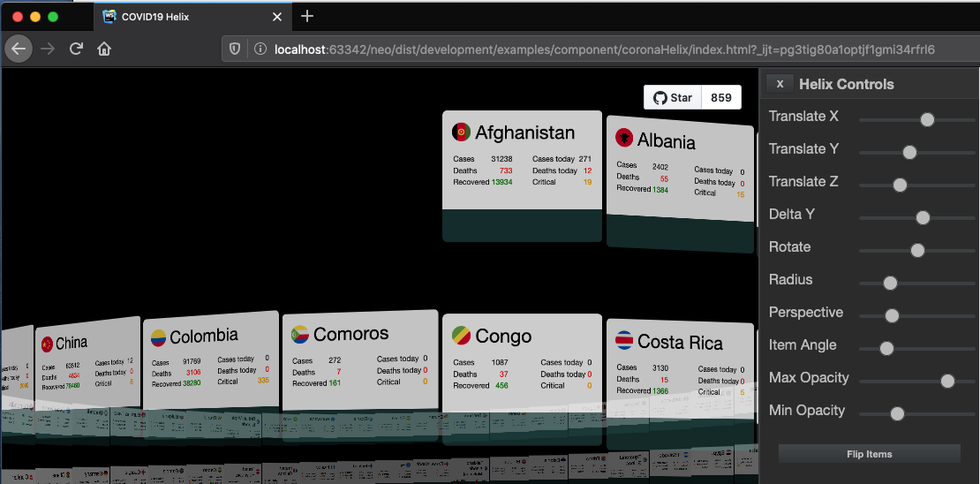Click the Colombia flag icon
This screenshot has width=980, height=484.
point(159,337)
